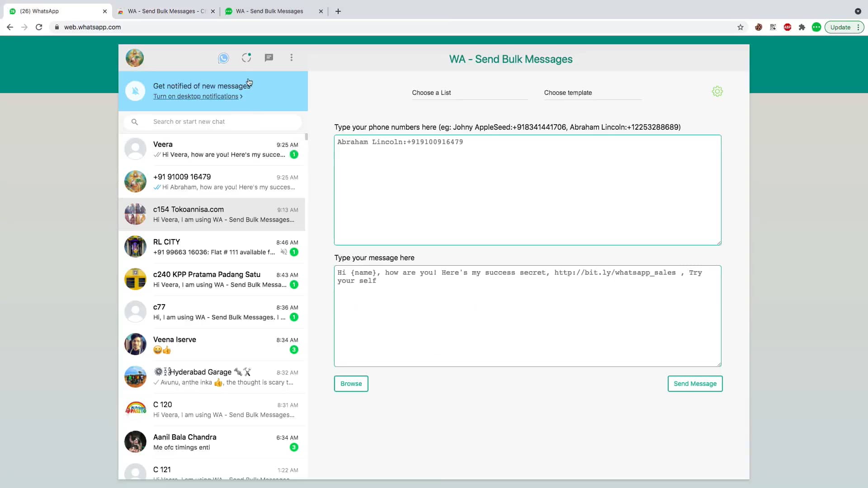Viewport: 868px width, 488px height.
Task: Open the browser extensions puzzle icon
Action: click(x=802, y=27)
